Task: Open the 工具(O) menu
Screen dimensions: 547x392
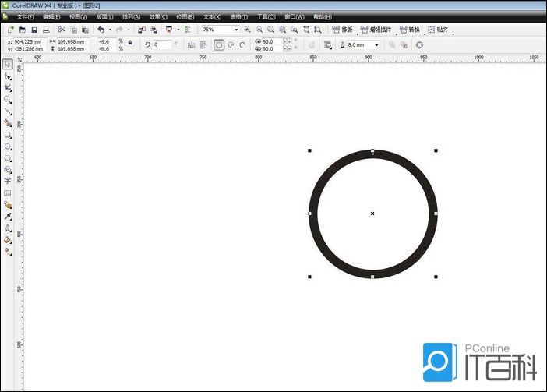Action: pos(266,16)
